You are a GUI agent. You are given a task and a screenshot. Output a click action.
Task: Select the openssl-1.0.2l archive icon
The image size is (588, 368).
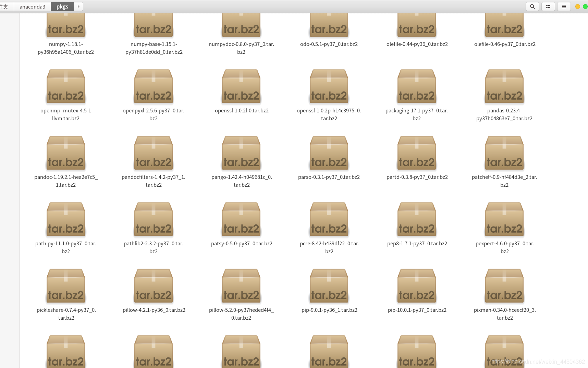tap(241, 86)
